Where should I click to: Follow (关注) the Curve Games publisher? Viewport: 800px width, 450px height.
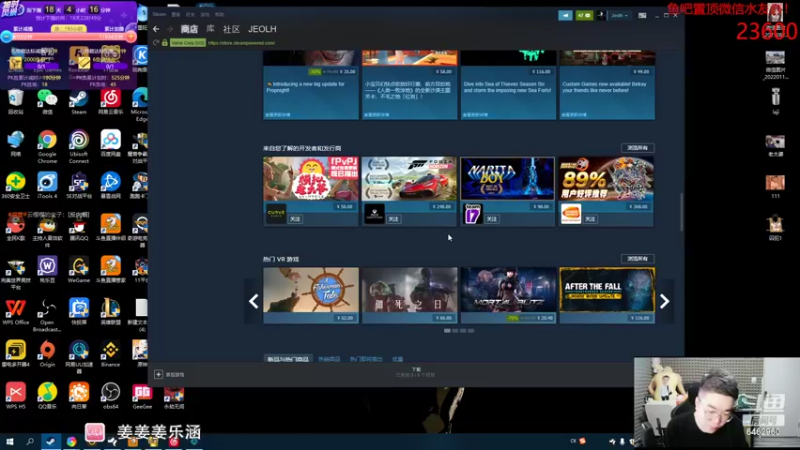click(295, 219)
